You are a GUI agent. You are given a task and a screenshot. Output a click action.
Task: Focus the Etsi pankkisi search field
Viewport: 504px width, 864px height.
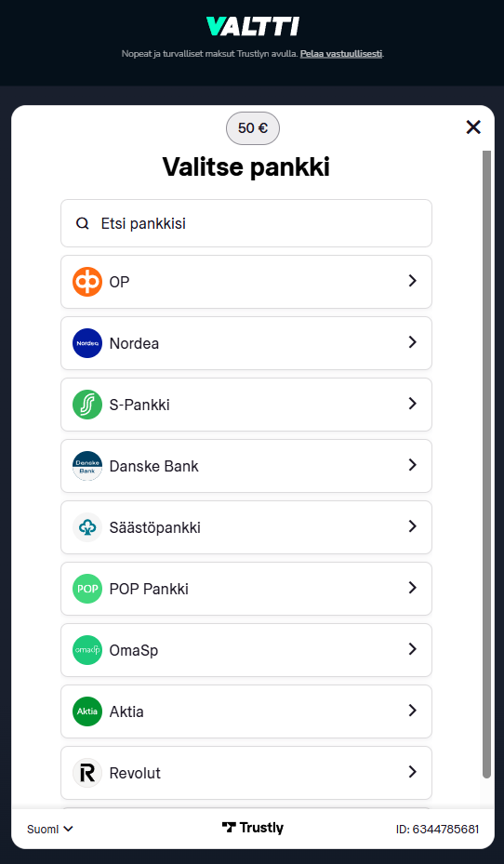click(x=246, y=223)
